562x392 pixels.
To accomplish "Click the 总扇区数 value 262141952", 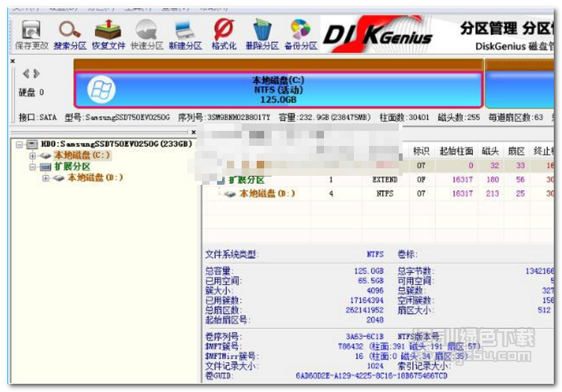I will point(364,310).
